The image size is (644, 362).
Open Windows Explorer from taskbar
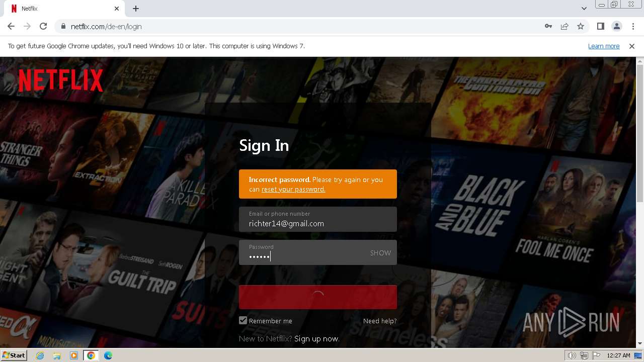[57, 355]
